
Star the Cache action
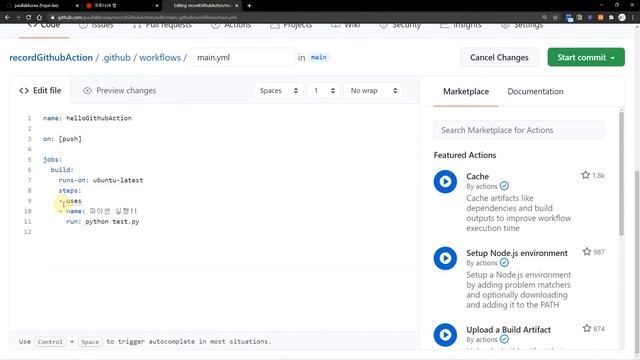585,175
